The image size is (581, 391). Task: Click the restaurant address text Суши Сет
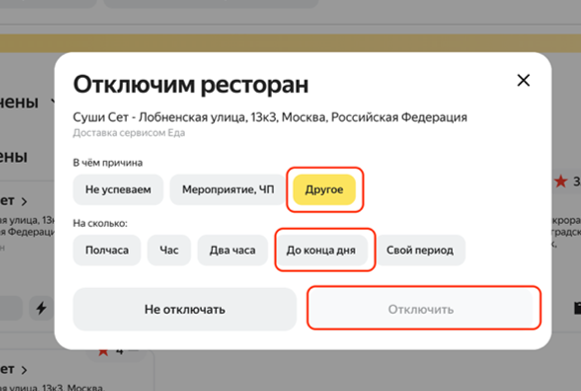point(270,117)
